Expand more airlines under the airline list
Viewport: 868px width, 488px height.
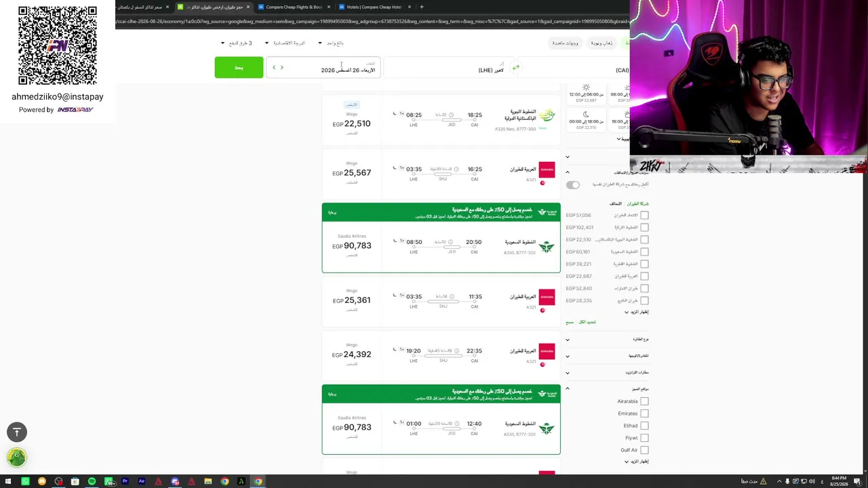pyautogui.click(x=637, y=312)
